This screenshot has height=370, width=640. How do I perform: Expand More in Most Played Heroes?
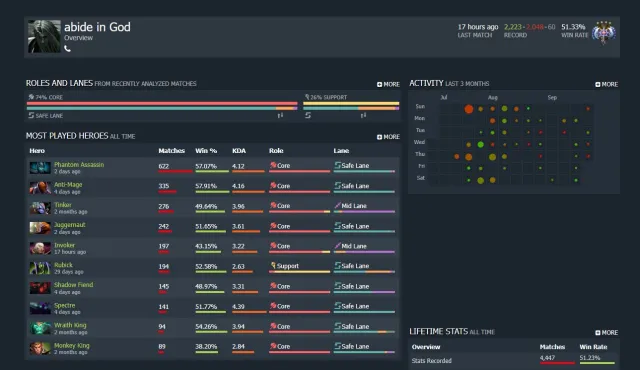(x=388, y=137)
